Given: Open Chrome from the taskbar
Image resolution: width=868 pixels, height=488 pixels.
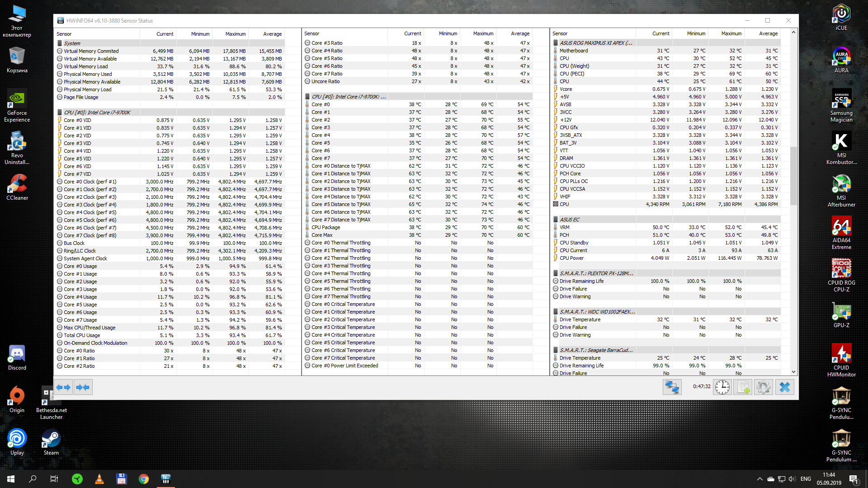Looking at the screenshot, I should [x=143, y=479].
